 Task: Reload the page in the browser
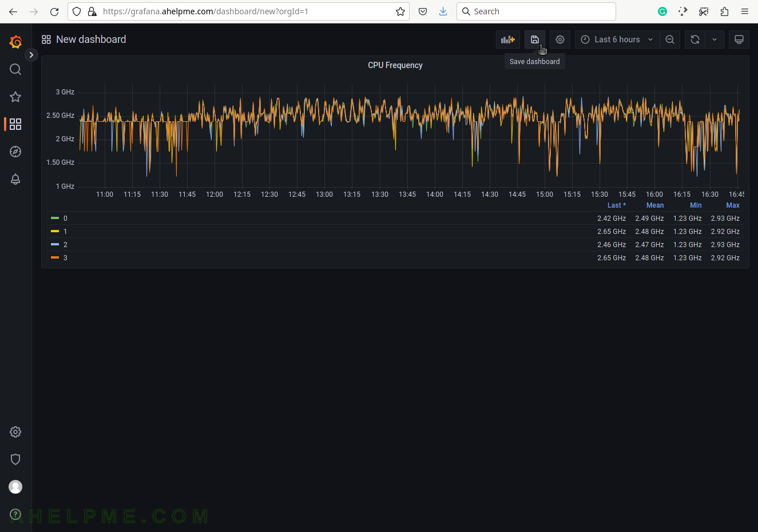tap(54, 11)
